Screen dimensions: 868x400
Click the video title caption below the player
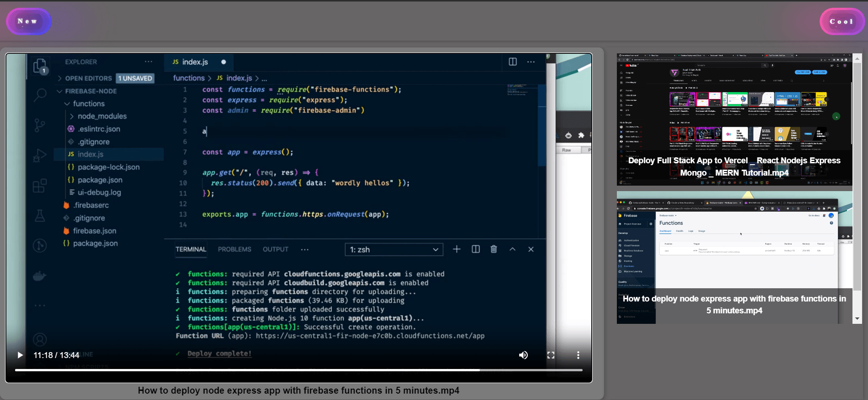pyautogui.click(x=299, y=390)
